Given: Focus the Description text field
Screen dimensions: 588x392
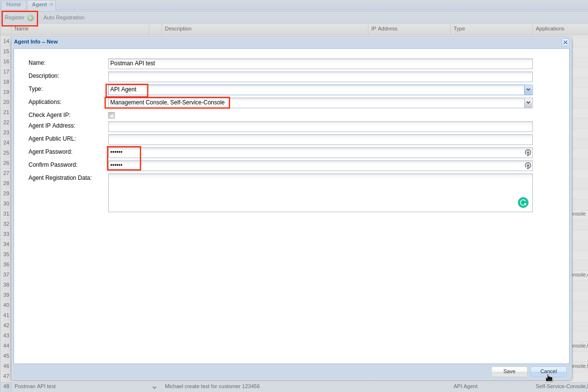Looking at the screenshot, I should 319,77.
